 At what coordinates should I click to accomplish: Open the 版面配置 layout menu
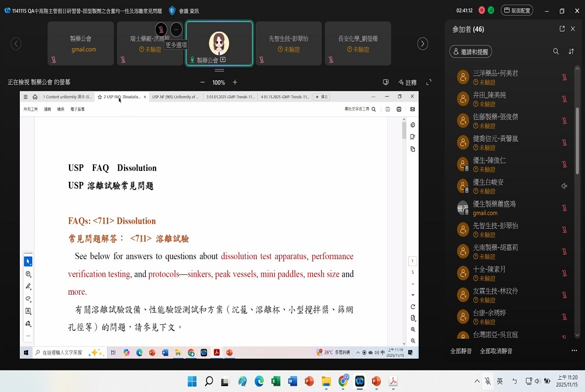point(517,11)
